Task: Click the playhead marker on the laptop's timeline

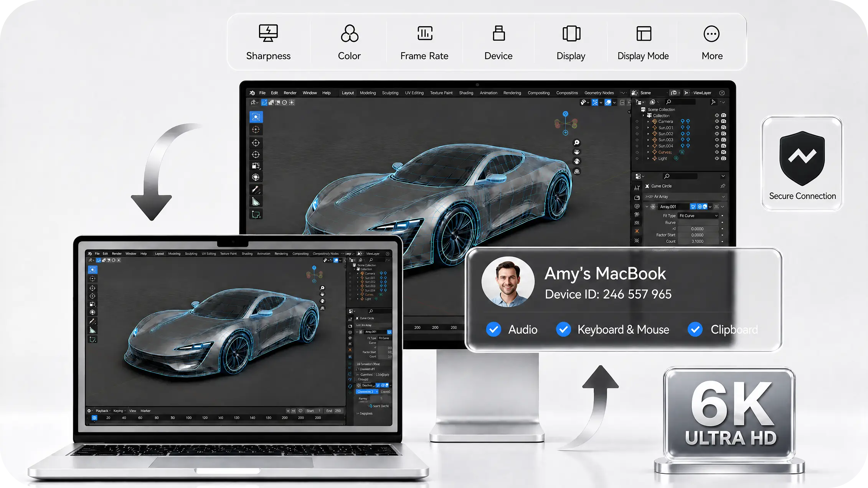Action: pos(94,418)
